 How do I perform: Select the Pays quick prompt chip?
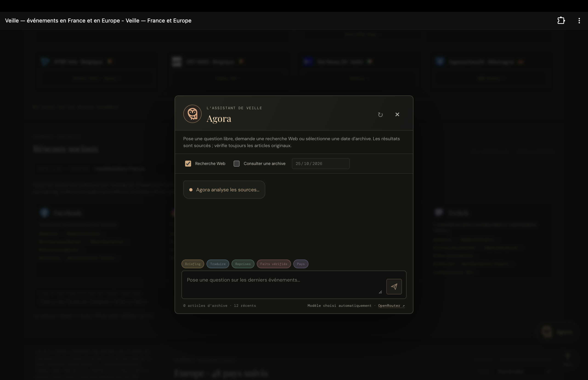pyautogui.click(x=300, y=264)
